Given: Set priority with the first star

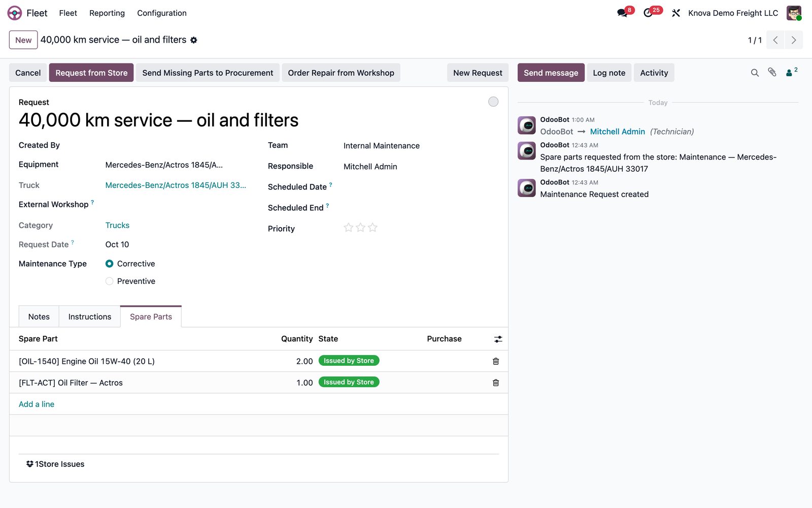Looking at the screenshot, I should tap(348, 228).
